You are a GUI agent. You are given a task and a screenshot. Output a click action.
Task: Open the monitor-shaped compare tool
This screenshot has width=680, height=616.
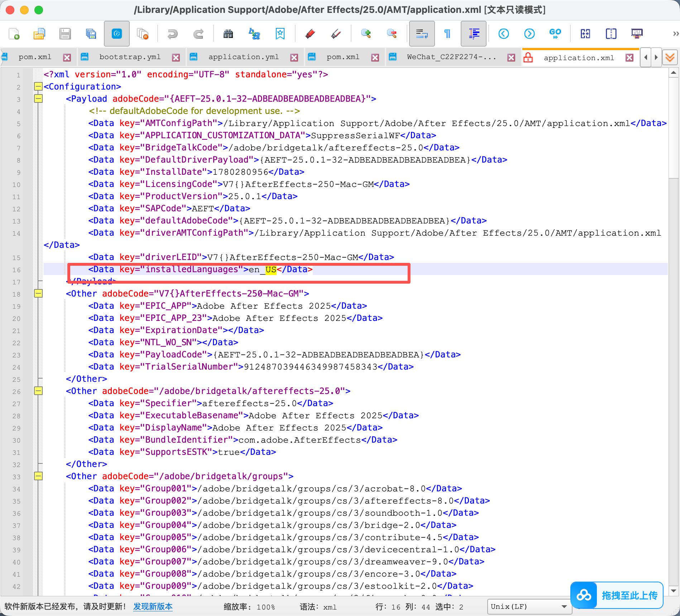(x=637, y=34)
